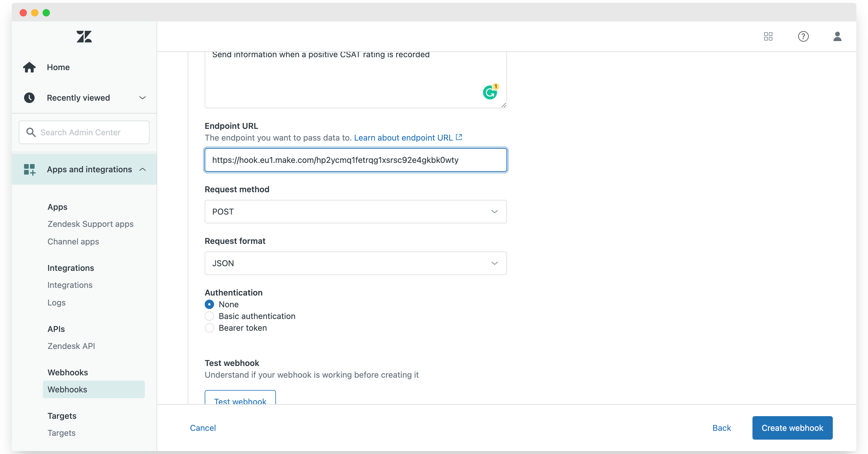The width and height of the screenshot is (868, 454).
Task: Click the Apps heading in sidebar
Action: [x=57, y=207]
